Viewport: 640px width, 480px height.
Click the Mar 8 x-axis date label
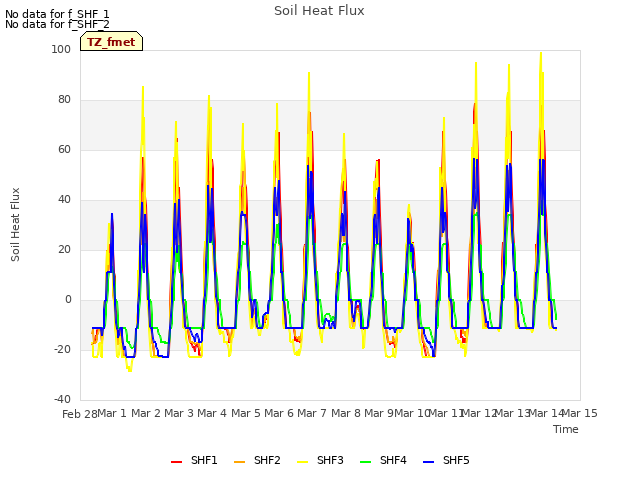[x=346, y=413]
